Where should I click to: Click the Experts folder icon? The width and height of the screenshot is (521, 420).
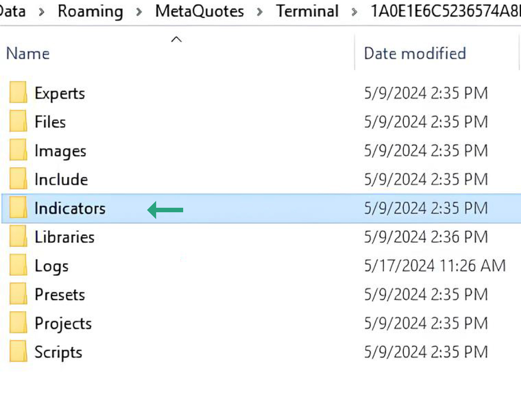point(18,93)
